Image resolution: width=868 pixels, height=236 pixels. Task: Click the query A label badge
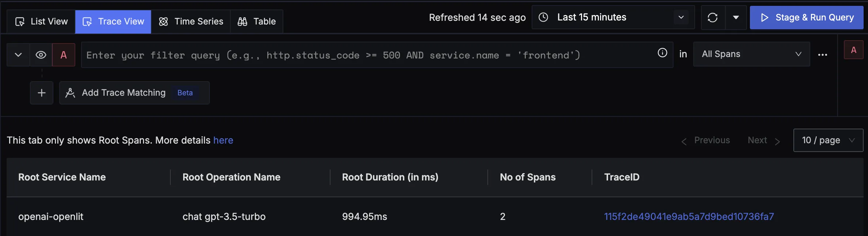64,55
